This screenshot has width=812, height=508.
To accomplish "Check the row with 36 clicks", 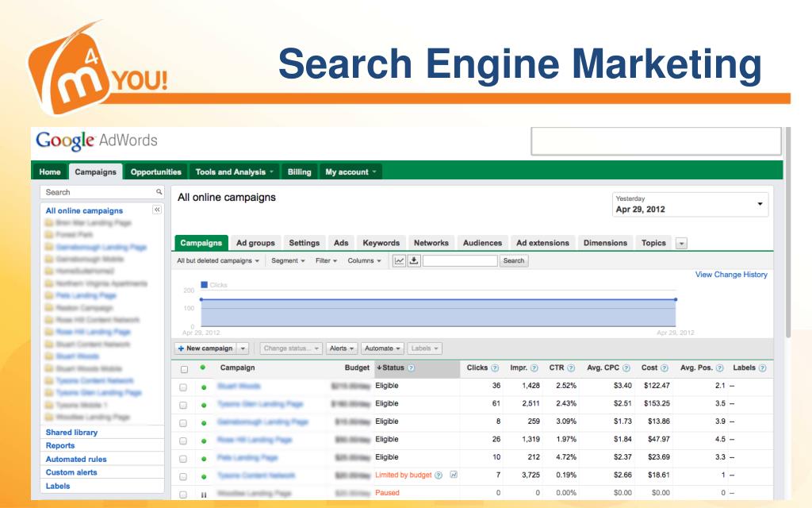I will [x=183, y=387].
